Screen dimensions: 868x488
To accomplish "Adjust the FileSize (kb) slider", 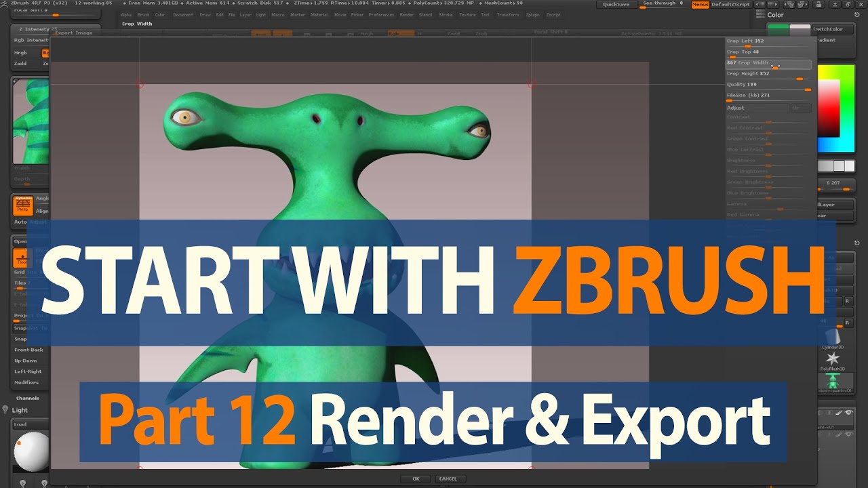I will [x=768, y=96].
